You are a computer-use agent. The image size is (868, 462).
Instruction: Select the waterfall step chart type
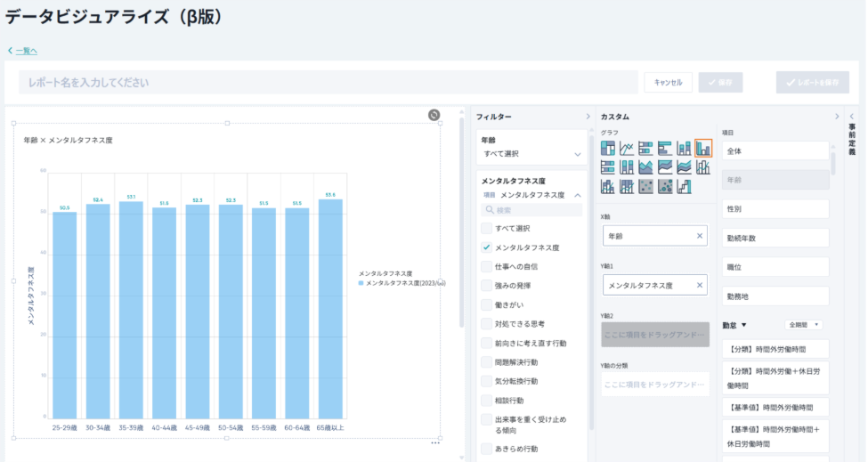point(685,186)
